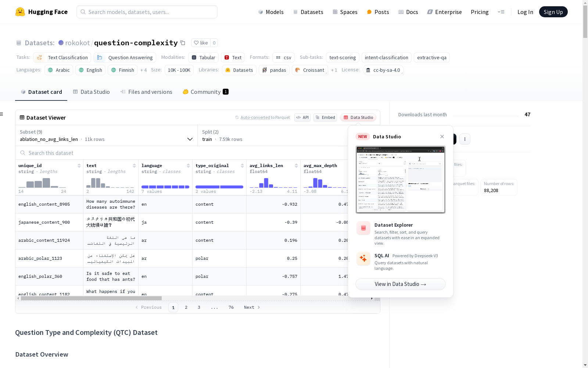Open the pagination ellipsis
This screenshot has height=368, width=588.
[215, 307]
